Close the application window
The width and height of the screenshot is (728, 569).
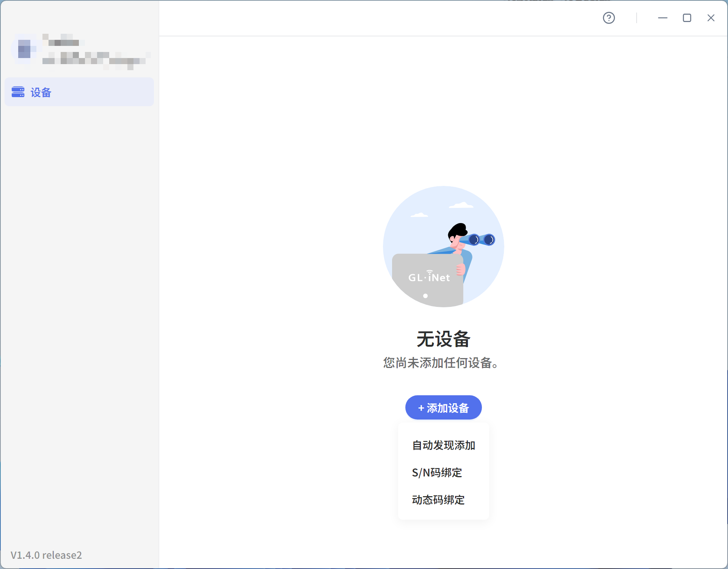pos(711,18)
